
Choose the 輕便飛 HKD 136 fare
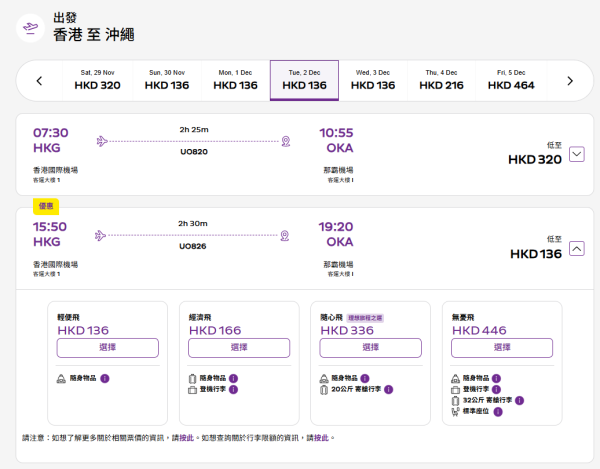[108, 347]
